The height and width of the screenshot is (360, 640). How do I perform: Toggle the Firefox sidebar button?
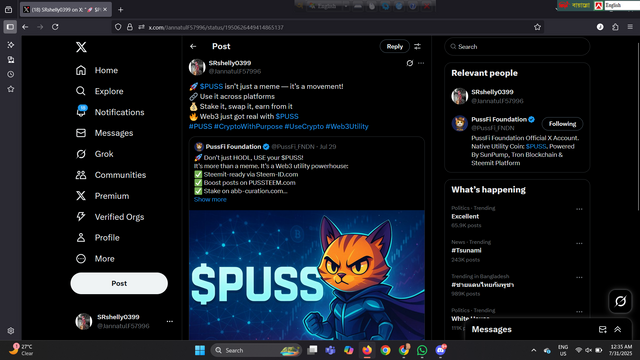coord(10,27)
